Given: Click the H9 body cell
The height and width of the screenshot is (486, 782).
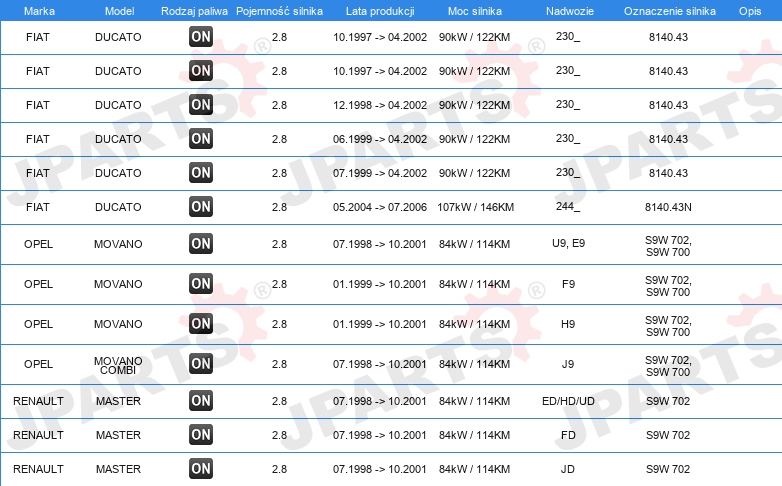Looking at the screenshot, I should coord(568,324).
